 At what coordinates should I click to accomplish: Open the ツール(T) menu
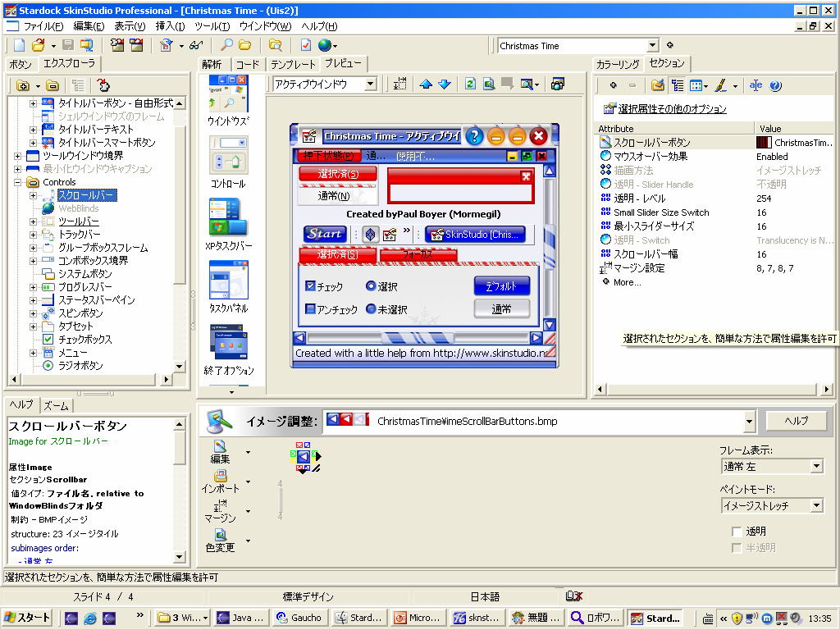click(x=212, y=26)
